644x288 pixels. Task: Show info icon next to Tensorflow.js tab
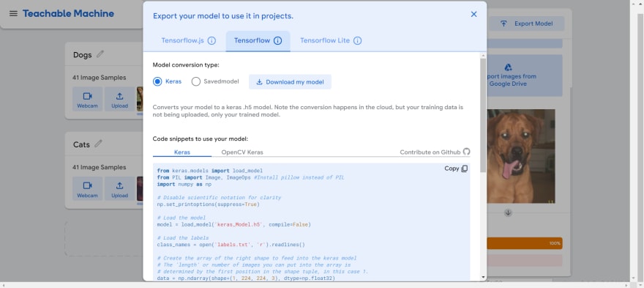[x=211, y=41]
